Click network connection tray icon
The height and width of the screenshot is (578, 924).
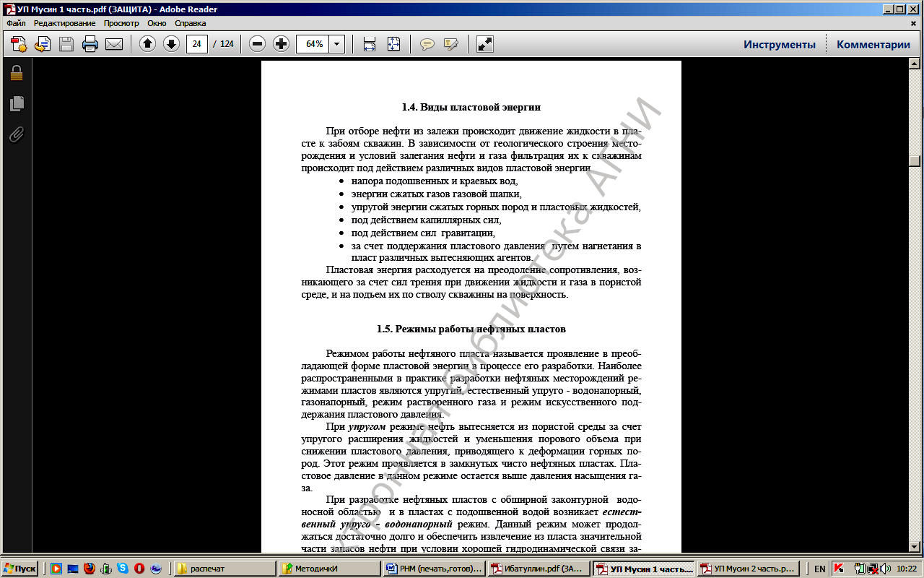click(872, 569)
